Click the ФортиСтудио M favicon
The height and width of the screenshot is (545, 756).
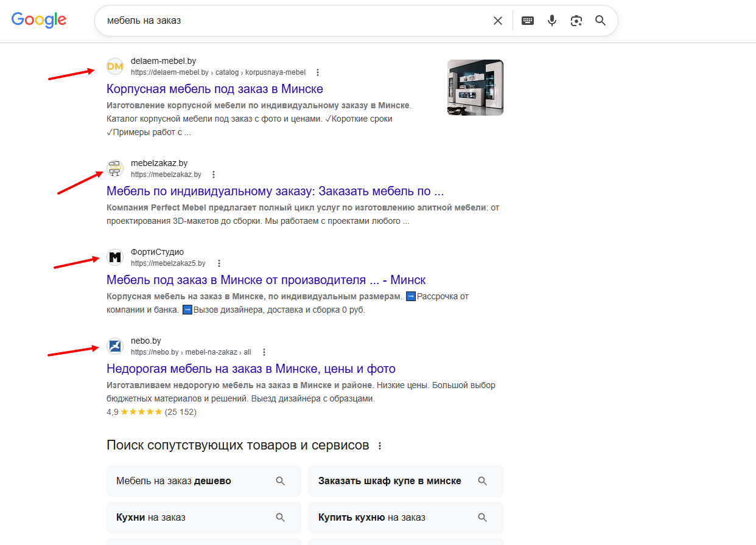click(115, 257)
